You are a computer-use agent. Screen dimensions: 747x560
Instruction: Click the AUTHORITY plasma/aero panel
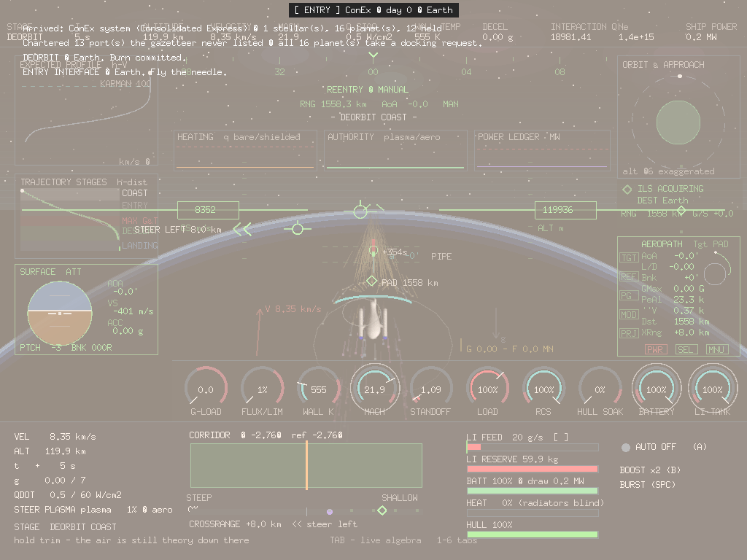click(x=395, y=150)
